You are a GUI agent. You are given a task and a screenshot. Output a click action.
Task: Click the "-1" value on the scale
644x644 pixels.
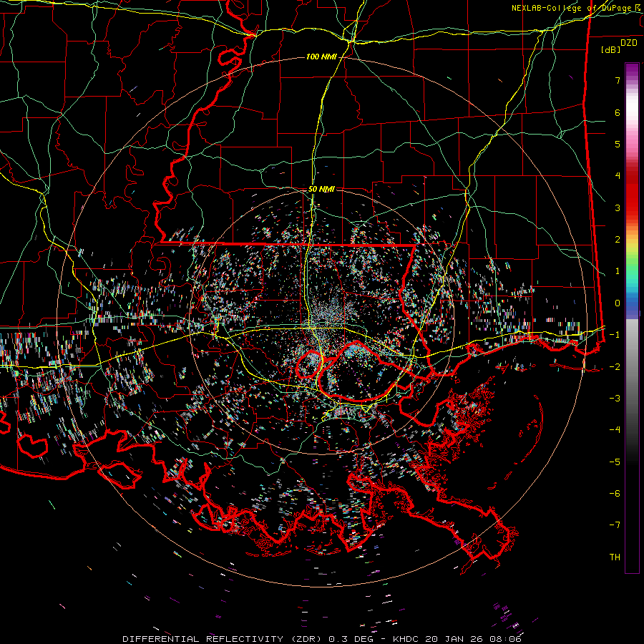coord(615,335)
